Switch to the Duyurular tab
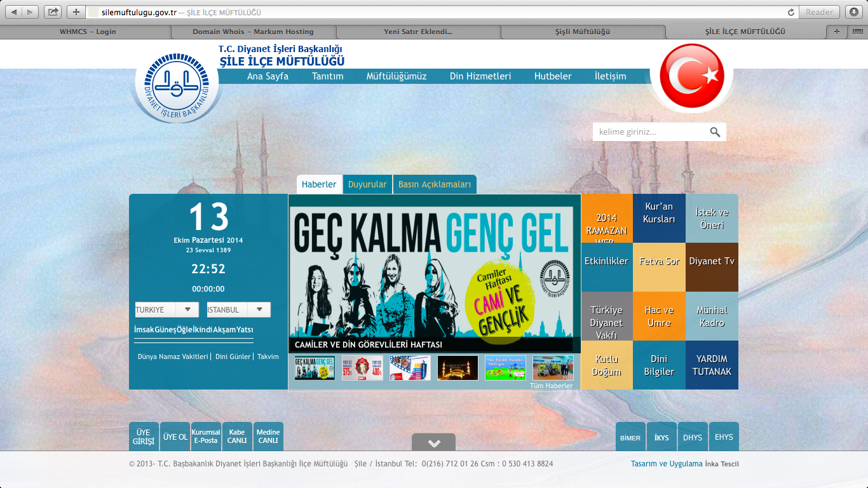 point(367,185)
